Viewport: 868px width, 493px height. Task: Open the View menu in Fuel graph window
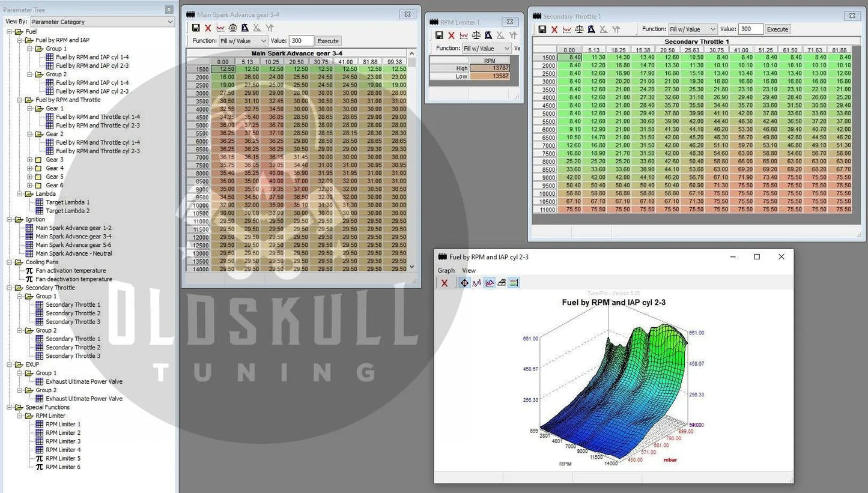469,271
